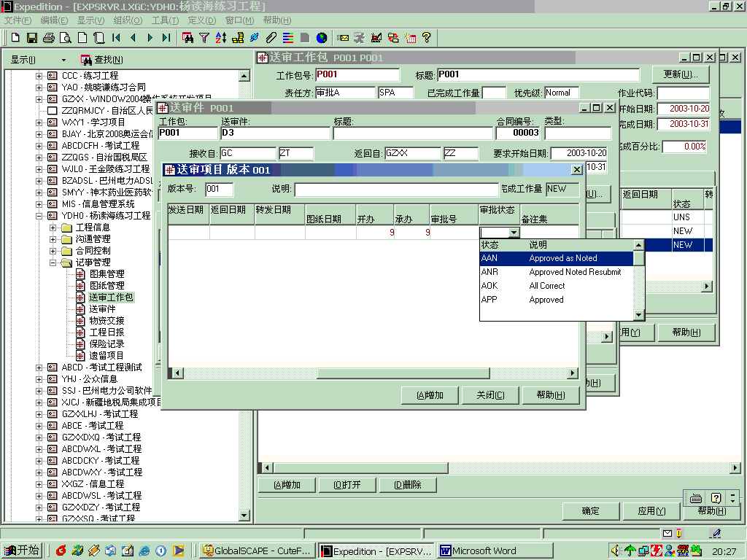Select AAN Approved as Noted status

[557, 258]
